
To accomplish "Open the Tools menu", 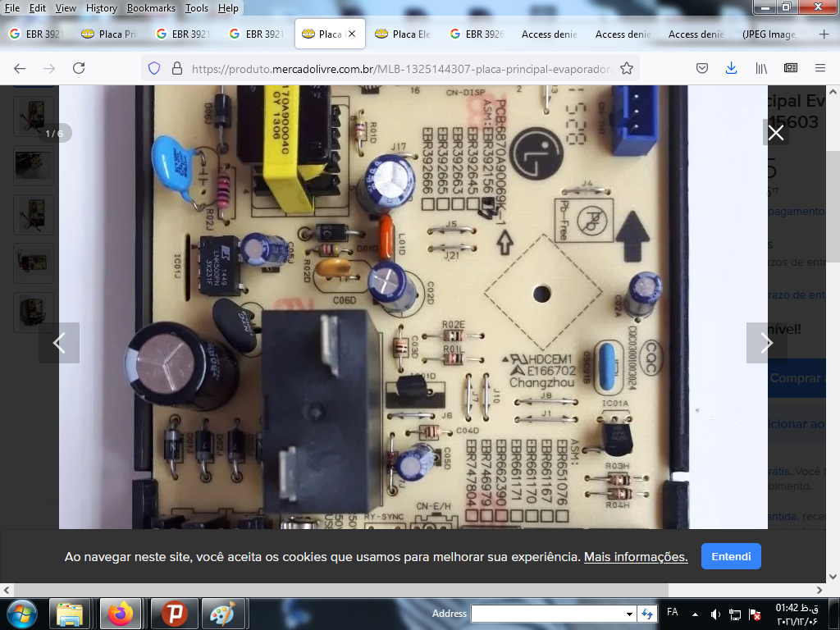I will click(x=197, y=8).
